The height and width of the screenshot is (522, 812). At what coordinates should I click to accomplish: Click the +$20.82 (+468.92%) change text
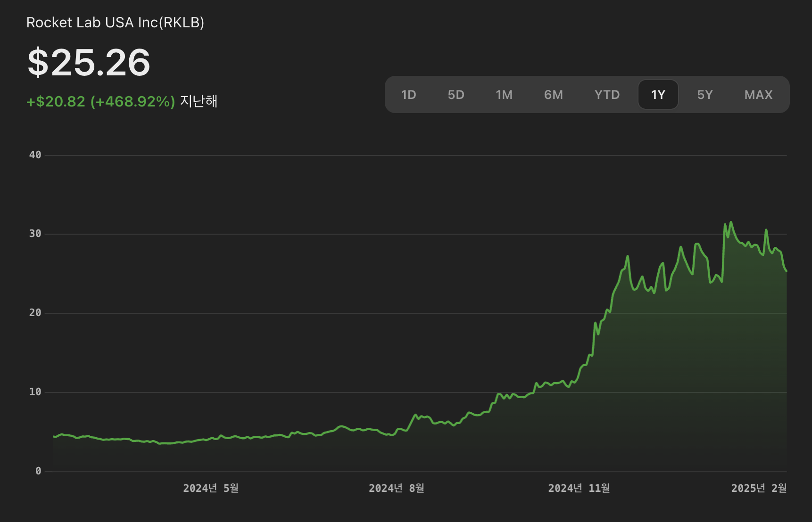[x=101, y=101]
